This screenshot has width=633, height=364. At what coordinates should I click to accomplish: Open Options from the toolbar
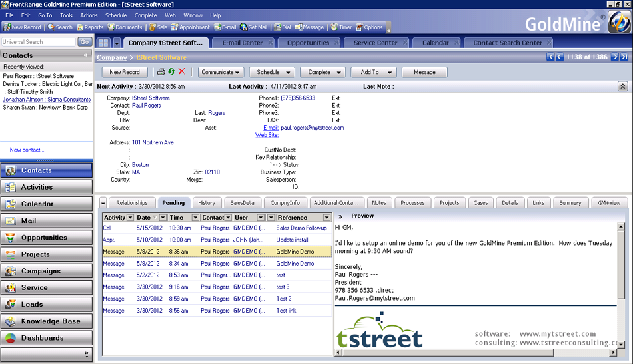click(369, 27)
